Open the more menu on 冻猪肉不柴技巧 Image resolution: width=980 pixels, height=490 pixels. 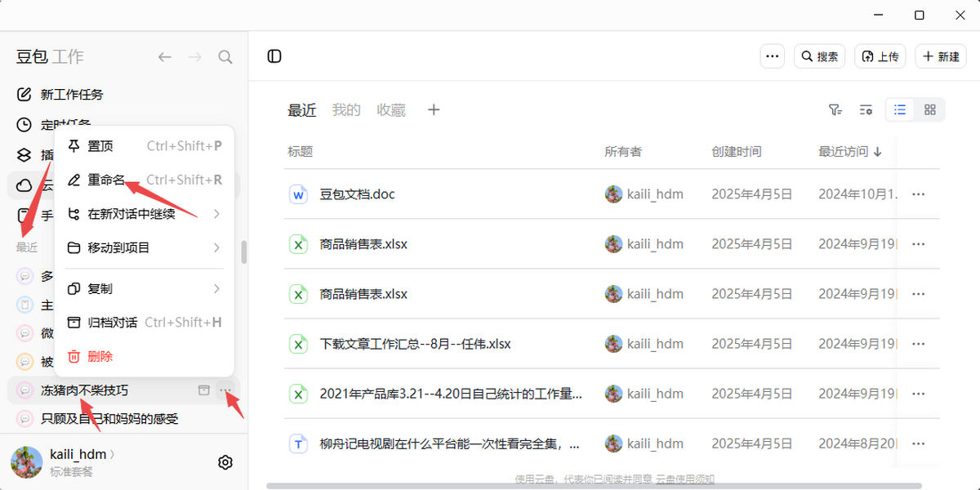(226, 390)
